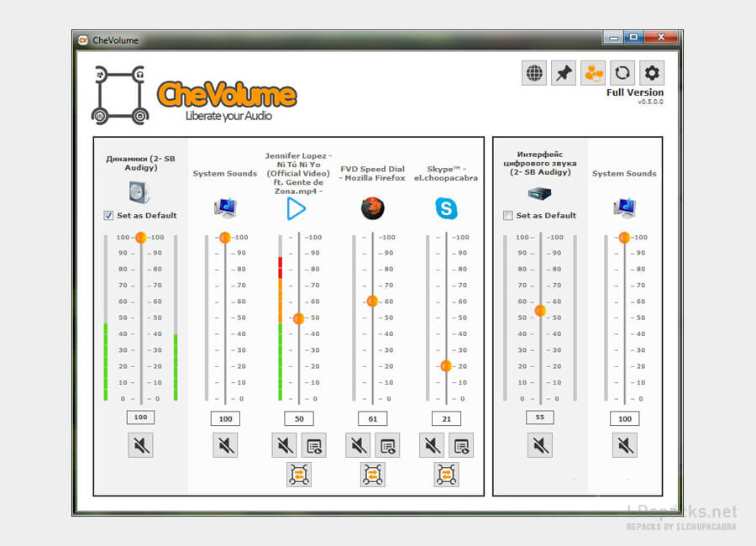This screenshot has width=756, height=546.
Task: Open the device list for Skype channel
Action: click(x=461, y=445)
